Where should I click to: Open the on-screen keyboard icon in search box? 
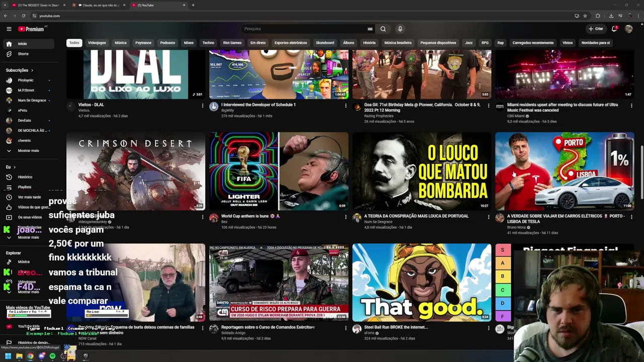coord(370,29)
